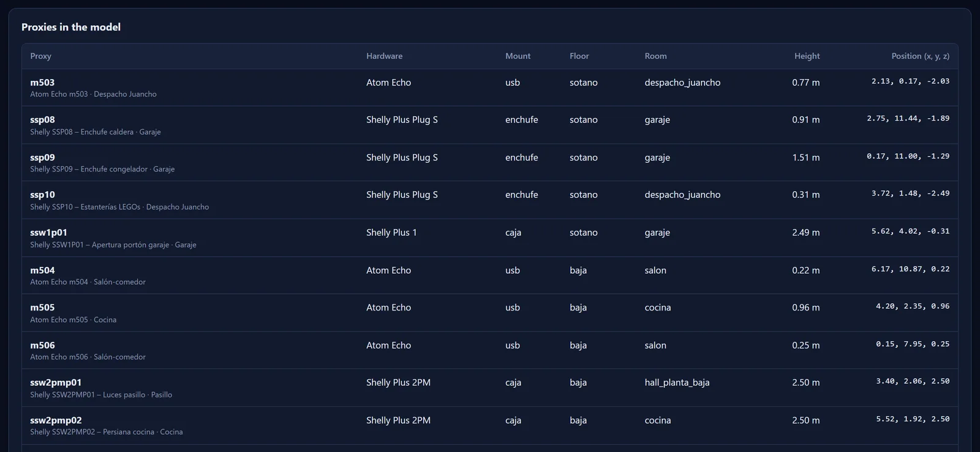980x452 pixels.
Task: Select the ssp09 proxy name
Action: 42,157
